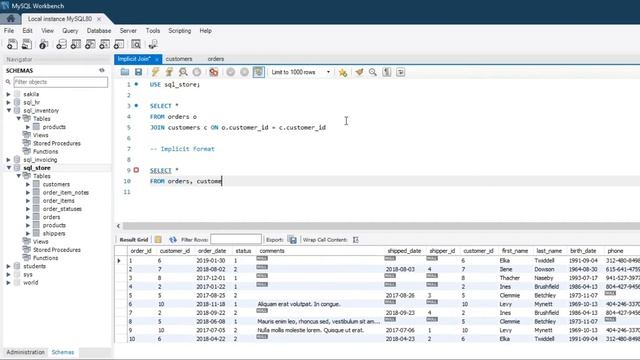Open the Query menu
This screenshot has width=640, height=360.
tap(70, 31)
